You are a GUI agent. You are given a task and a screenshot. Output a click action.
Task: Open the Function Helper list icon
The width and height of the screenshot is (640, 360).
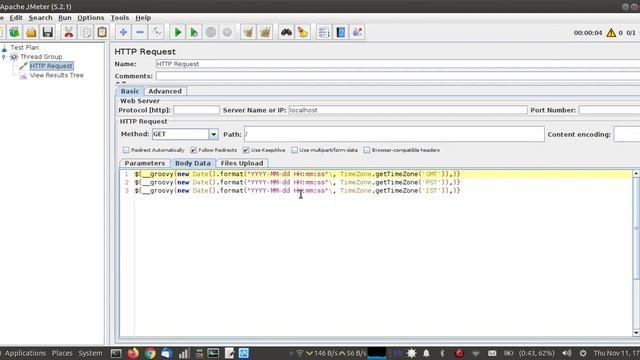[324, 32]
